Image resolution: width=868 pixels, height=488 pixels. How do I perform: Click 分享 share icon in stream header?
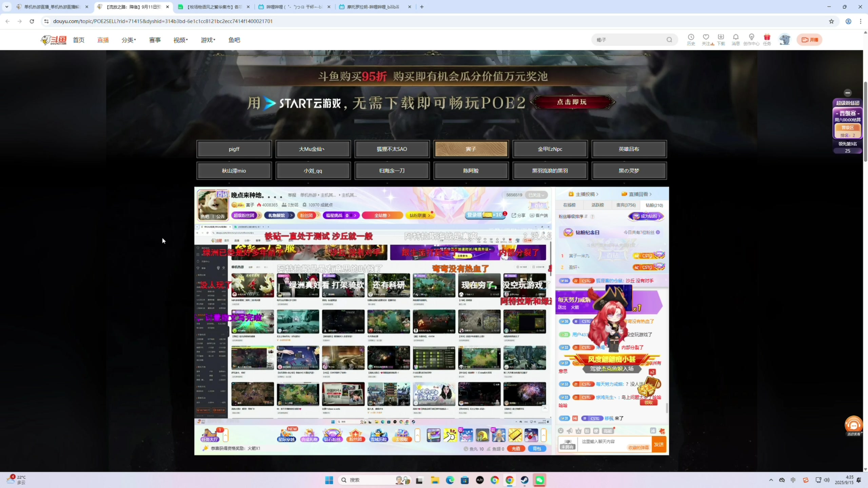pos(518,216)
